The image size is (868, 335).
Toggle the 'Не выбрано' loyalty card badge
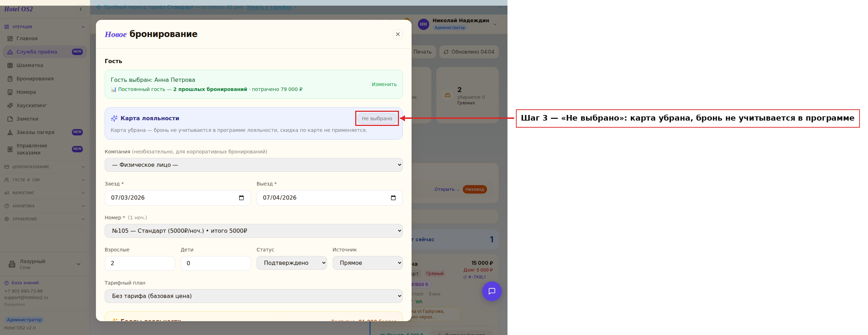(x=377, y=118)
